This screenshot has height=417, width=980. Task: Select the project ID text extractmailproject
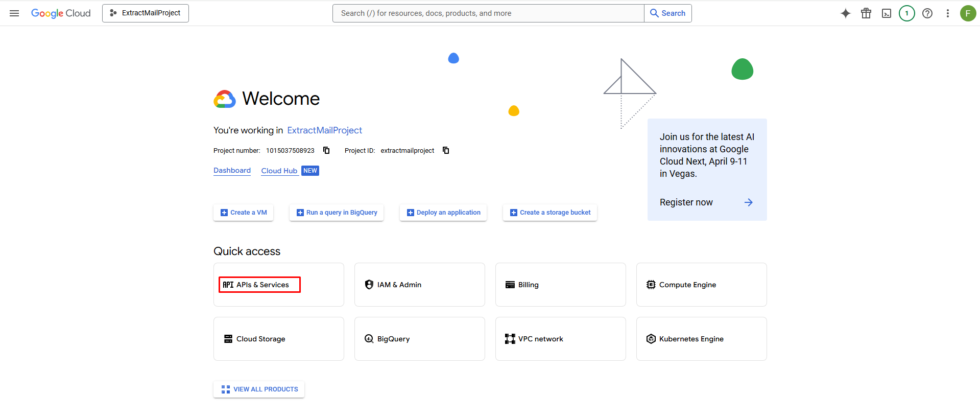coord(408,151)
